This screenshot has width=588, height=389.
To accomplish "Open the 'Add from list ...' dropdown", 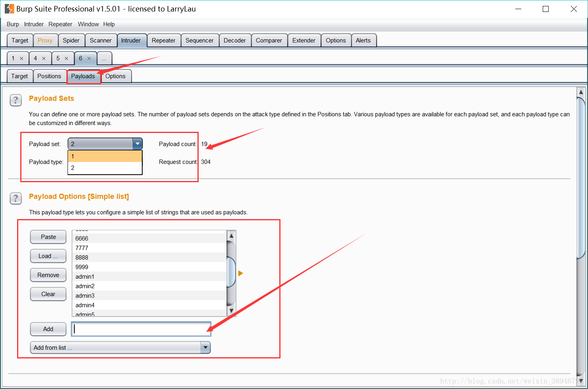I will [x=120, y=348].
